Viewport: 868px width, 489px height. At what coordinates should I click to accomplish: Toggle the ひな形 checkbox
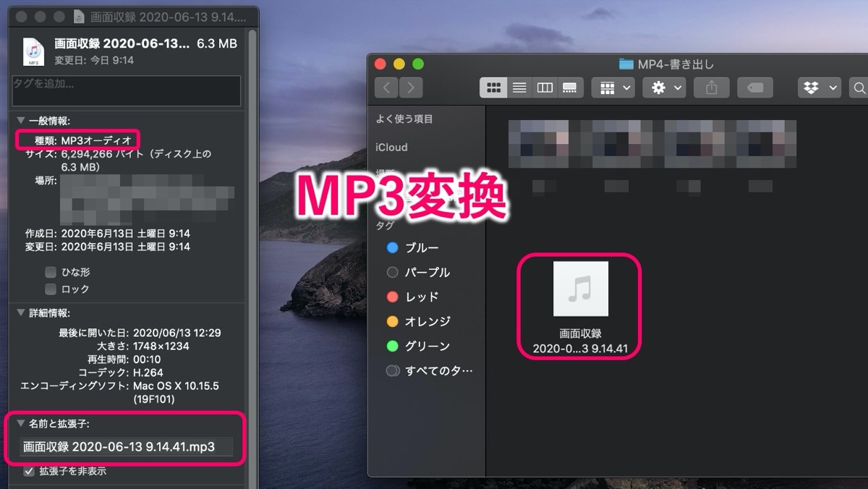click(x=51, y=272)
